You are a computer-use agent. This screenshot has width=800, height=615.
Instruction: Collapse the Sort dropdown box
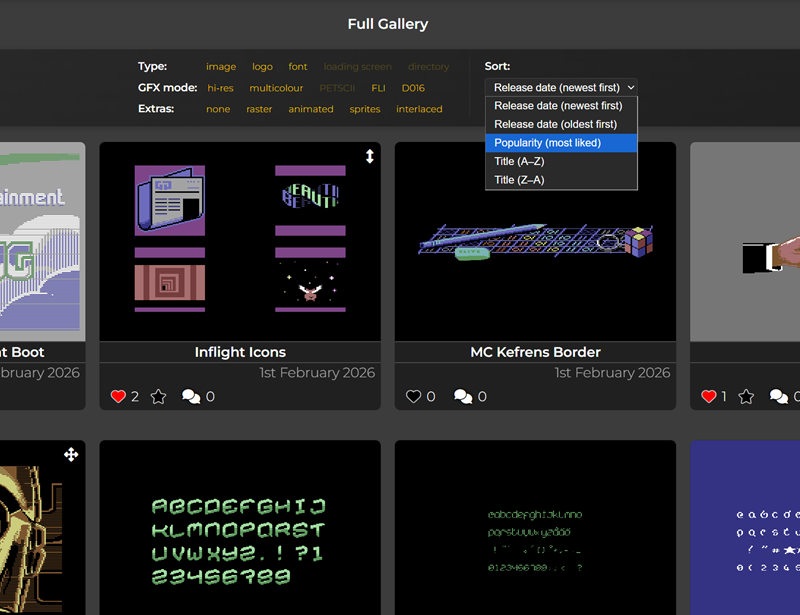pyautogui.click(x=561, y=88)
